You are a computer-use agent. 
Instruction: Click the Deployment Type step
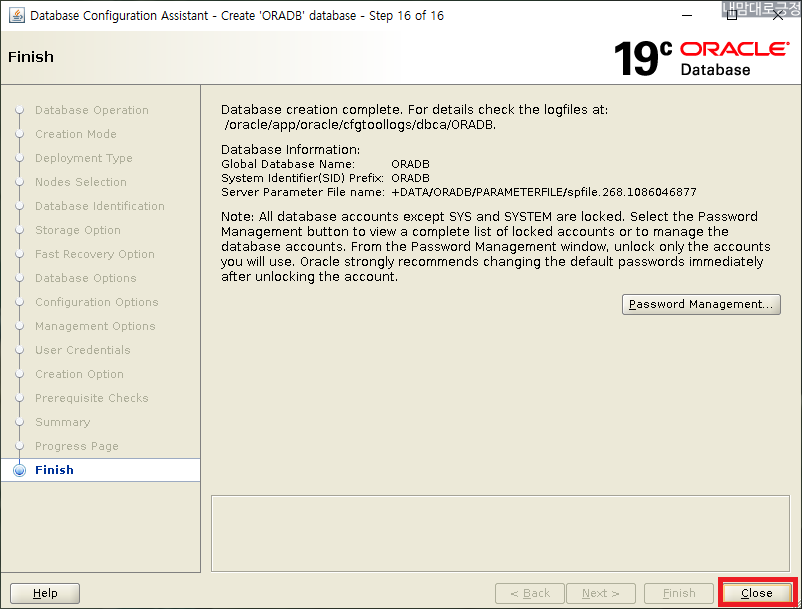(x=84, y=157)
